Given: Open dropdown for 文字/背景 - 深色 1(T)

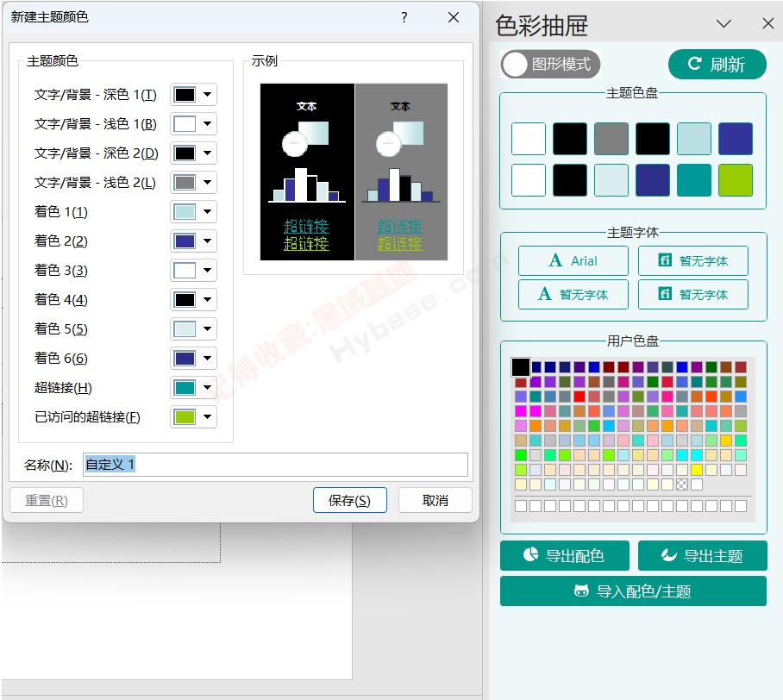Looking at the screenshot, I should [x=194, y=94].
